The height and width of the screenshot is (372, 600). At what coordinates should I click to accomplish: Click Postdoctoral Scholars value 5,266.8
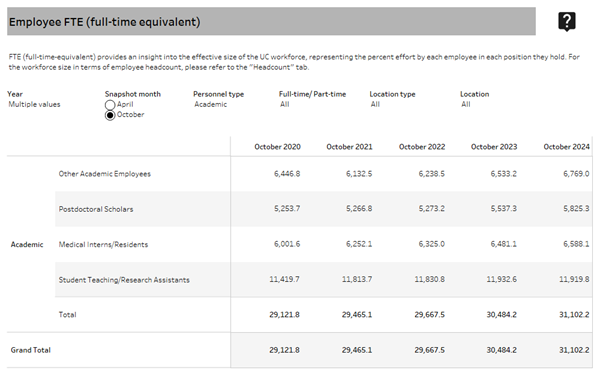(359, 209)
